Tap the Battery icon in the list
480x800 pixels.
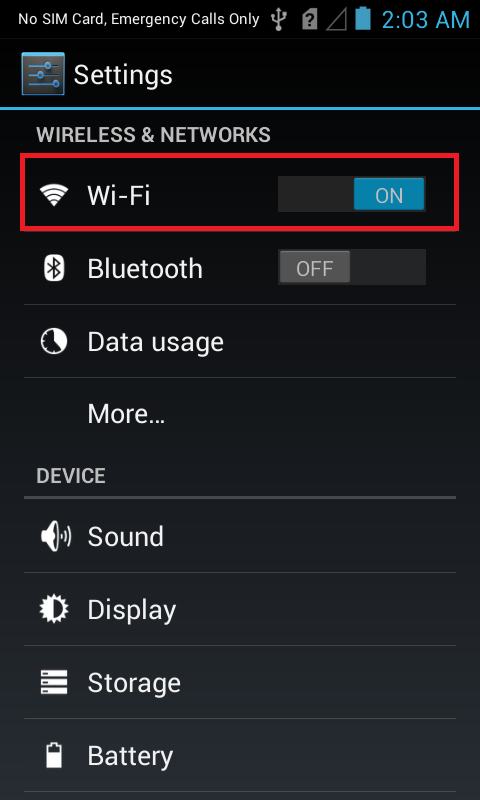pyautogui.click(x=54, y=755)
